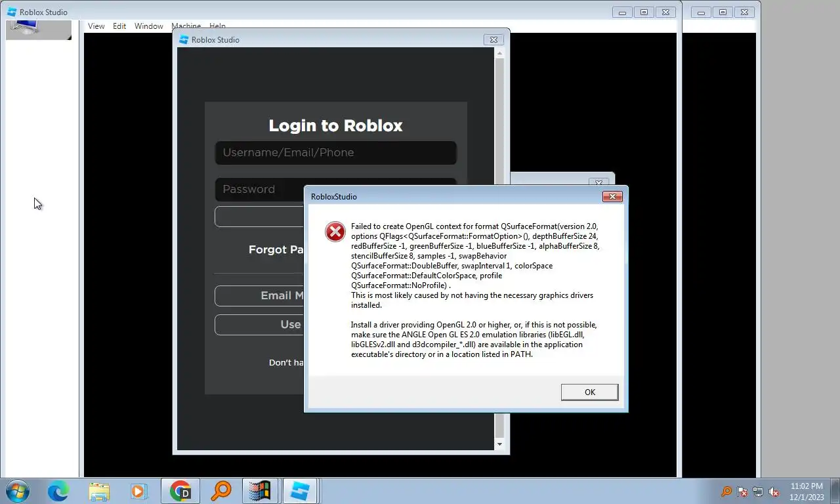This screenshot has width=840, height=504.
Task: Open Windows Media Player from taskbar
Action: click(x=138, y=491)
